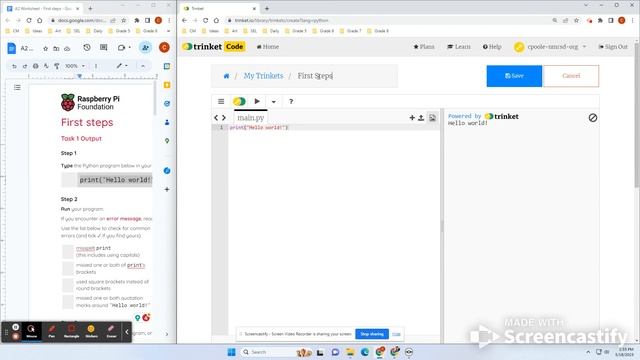The image size is (640, 360).
Task: Stop recording with the round record button
Action: pos(16,336)
